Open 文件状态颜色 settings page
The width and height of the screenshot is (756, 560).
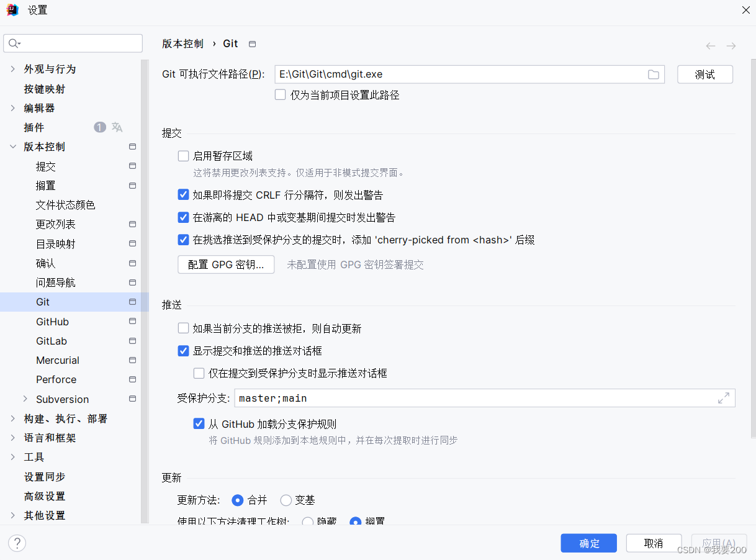(x=66, y=205)
